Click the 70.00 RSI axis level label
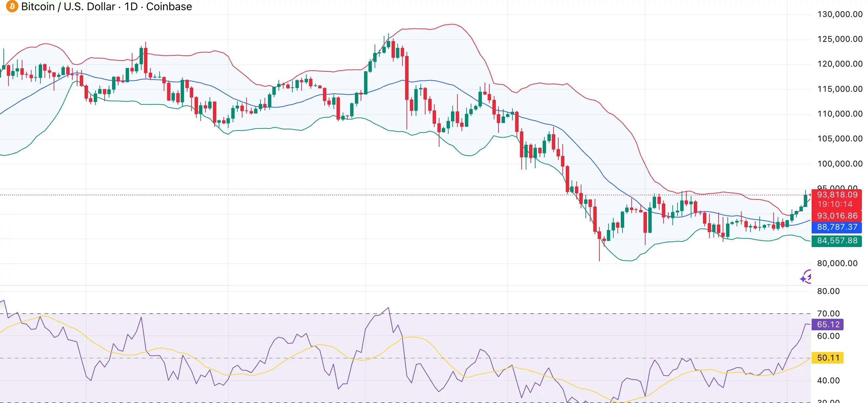 [828, 314]
